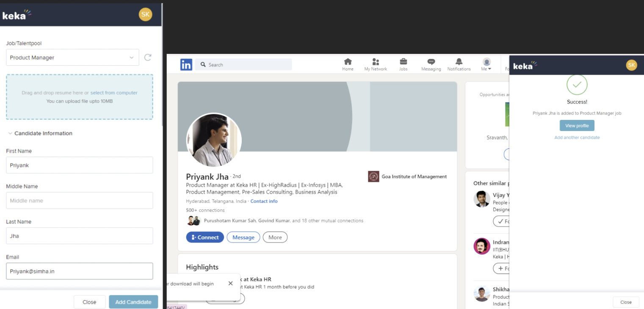Click the Add Candidate button
This screenshot has height=309, width=644.
[133, 302]
